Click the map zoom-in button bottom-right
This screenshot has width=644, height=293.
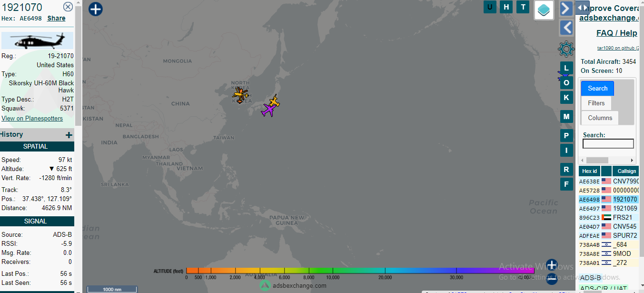[x=552, y=264]
